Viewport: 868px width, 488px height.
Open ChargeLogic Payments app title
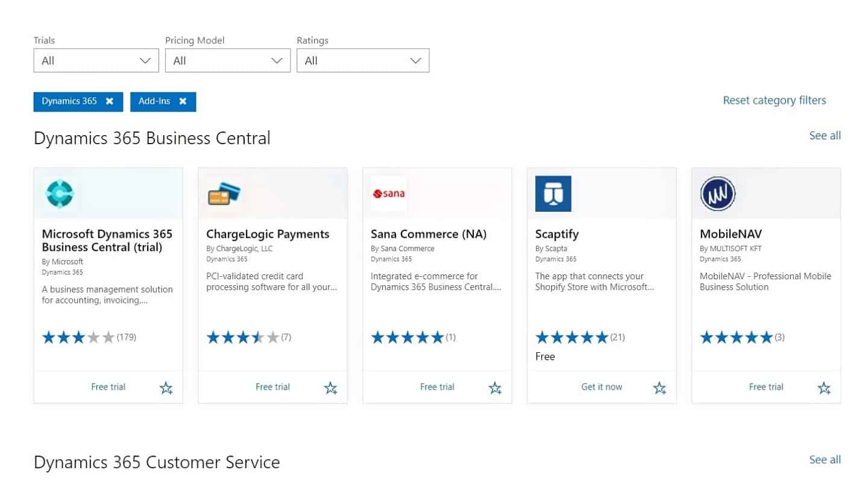tap(268, 234)
